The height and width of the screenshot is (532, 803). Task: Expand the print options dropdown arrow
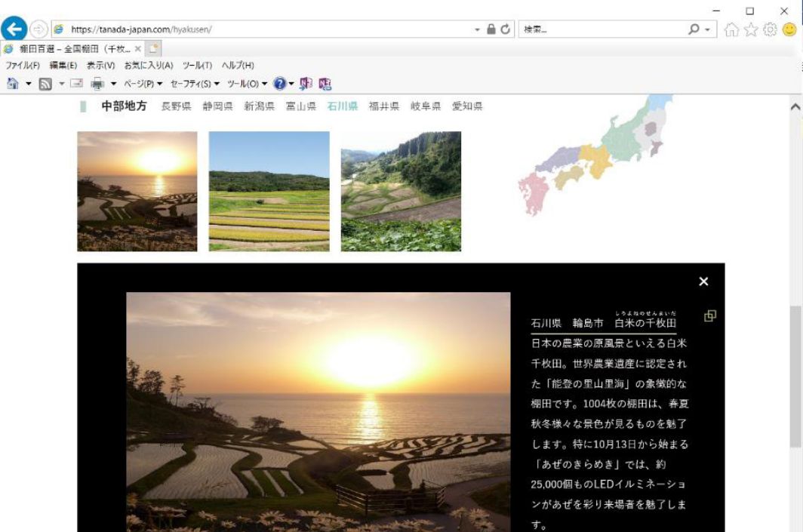coord(114,84)
